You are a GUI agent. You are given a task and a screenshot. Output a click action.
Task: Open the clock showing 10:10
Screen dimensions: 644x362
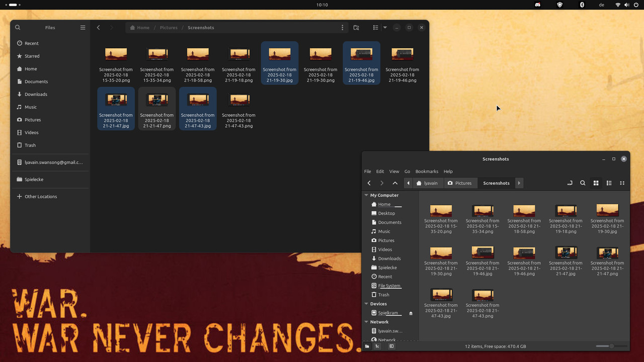click(322, 5)
